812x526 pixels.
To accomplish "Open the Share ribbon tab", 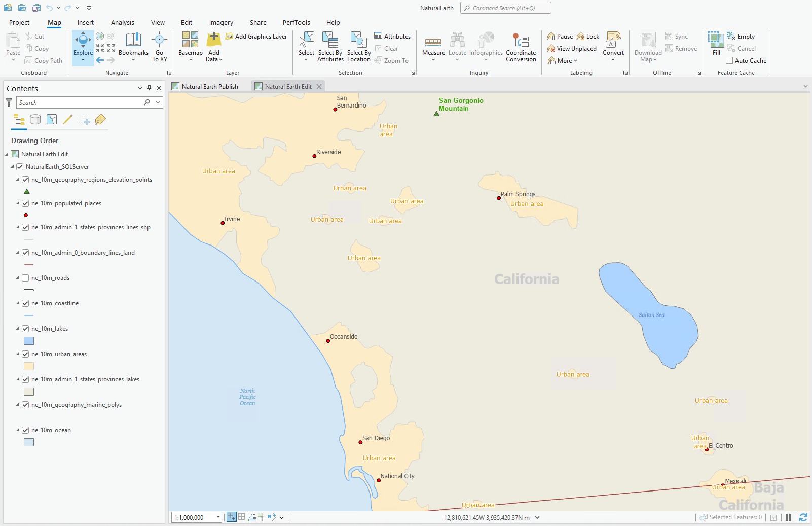I will (x=258, y=23).
